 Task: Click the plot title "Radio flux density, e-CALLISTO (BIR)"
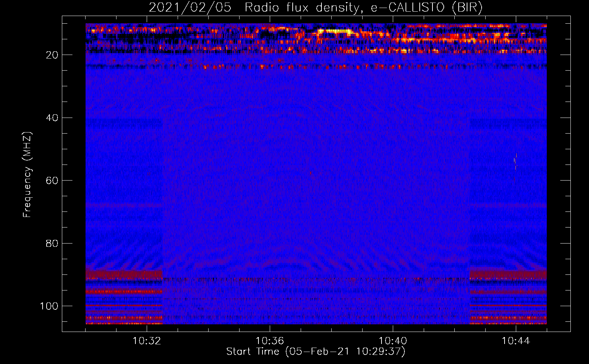click(x=363, y=8)
